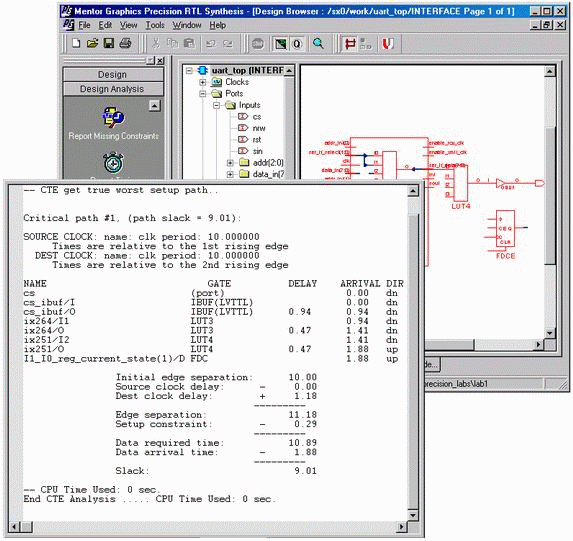
Task: Expand the addr(2:0) bus node
Action: [x=230, y=163]
